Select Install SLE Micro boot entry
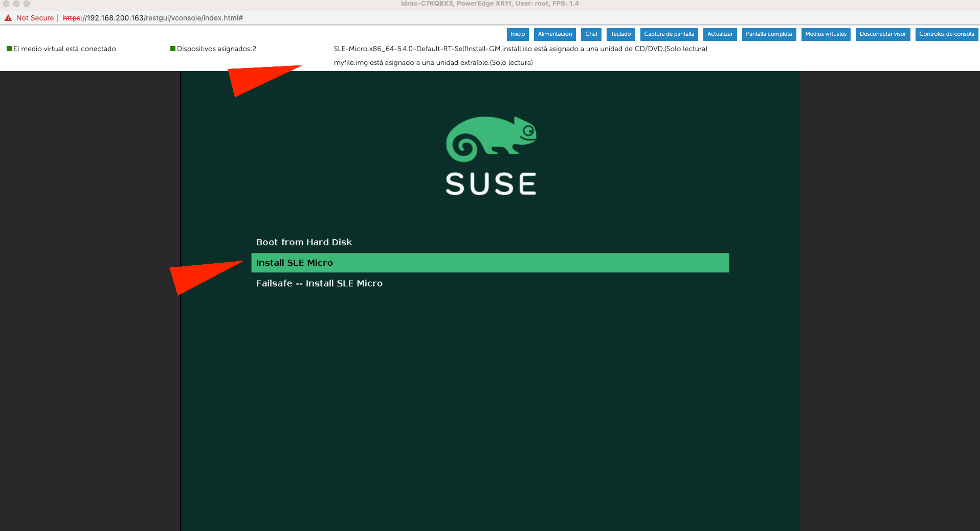This screenshot has height=531, width=980. pyautogui.click(x=490, y=263)
